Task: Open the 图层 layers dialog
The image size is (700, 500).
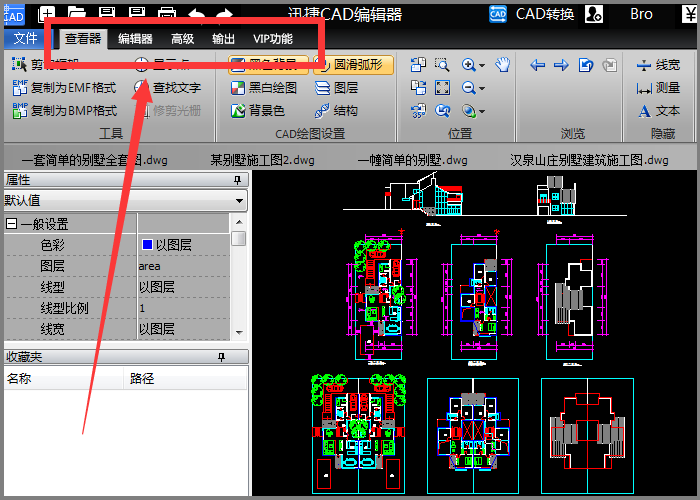Action: click(336, 88)
